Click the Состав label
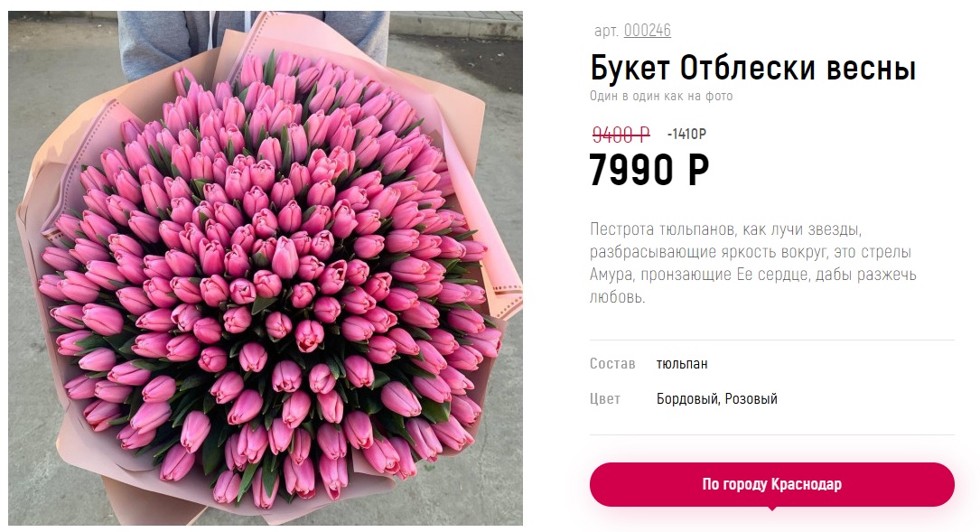Image resolution: width=980 pixels, height=532 pixels. (611, 364)
